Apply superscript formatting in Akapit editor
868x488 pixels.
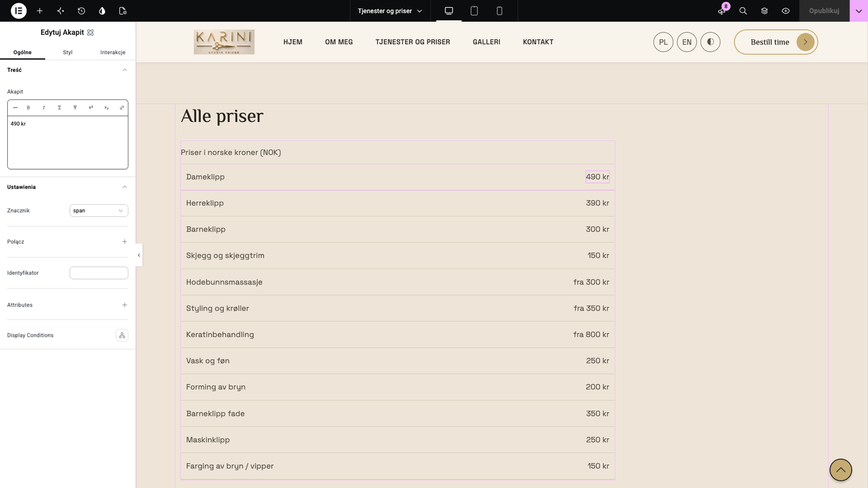(91, 108)
